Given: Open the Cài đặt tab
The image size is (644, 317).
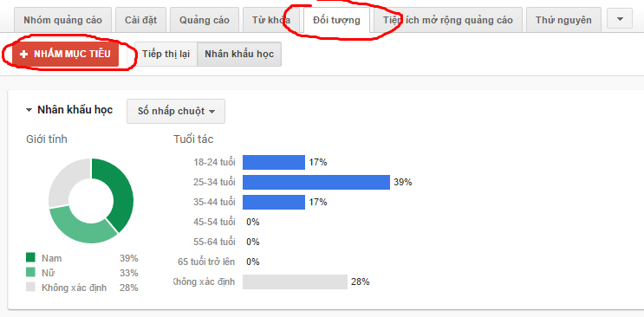Looking at the screenshot, I should point(141,20).
